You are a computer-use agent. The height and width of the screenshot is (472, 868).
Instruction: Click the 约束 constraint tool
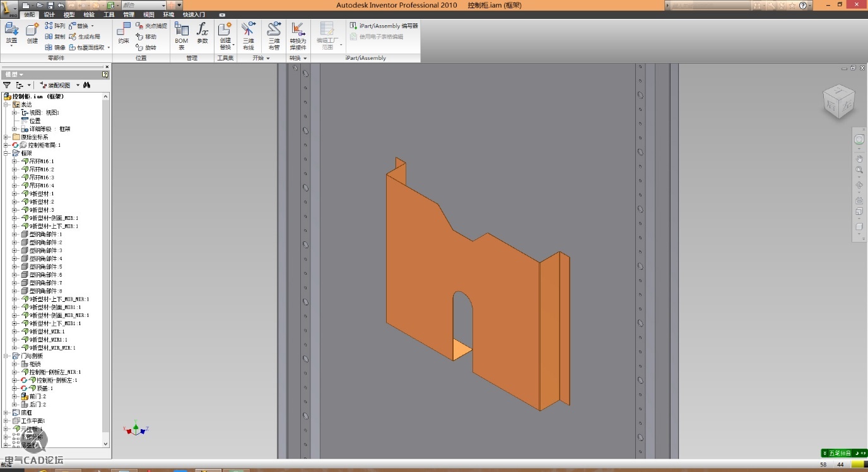[x=124, y=33]
